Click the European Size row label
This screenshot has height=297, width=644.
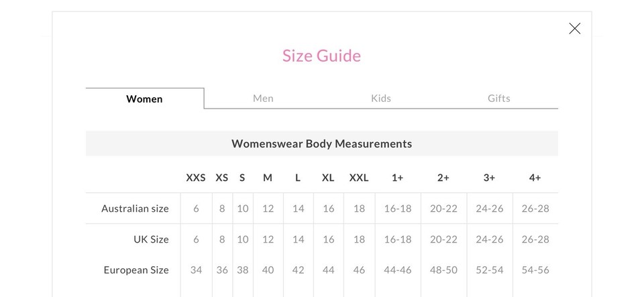(136, 270)
